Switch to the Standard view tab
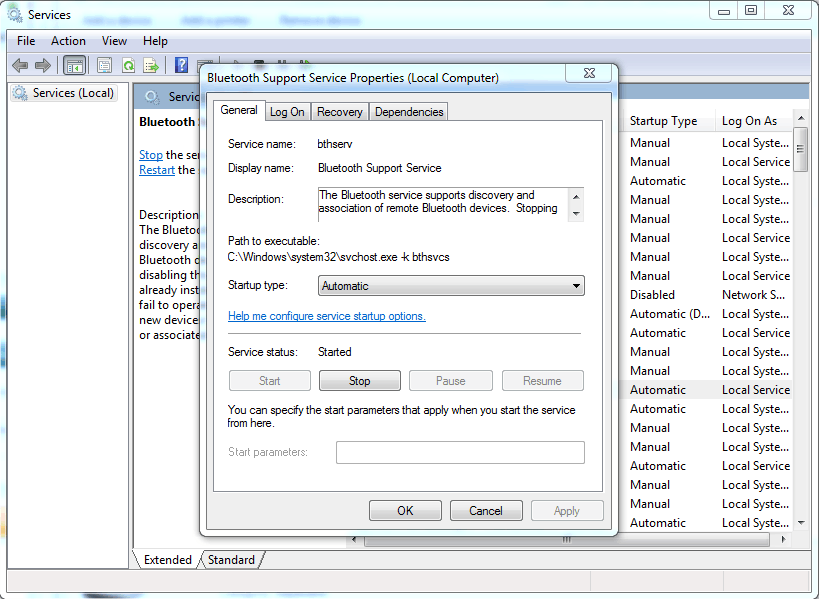Image resolution: width=819 pixels, height=599 pixels. tap(231, 560)
